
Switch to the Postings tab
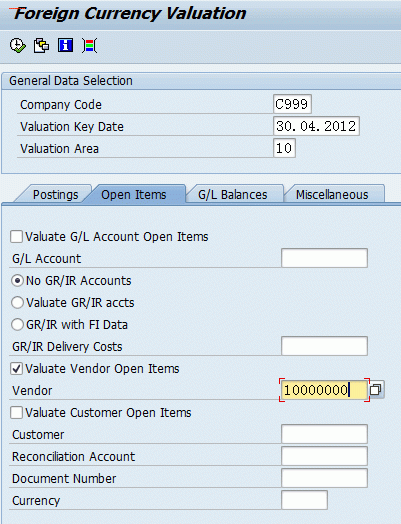pyautogui.click(x=55, y=194)
